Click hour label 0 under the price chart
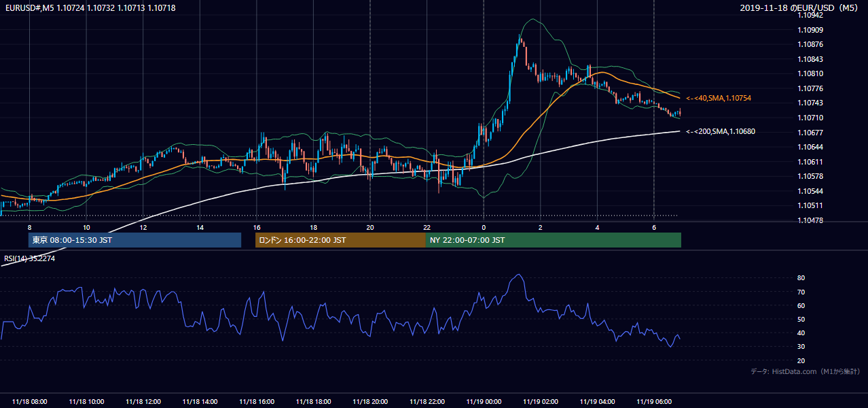The height and width of the screenshot is (408, 868). [x=484, y=227]
